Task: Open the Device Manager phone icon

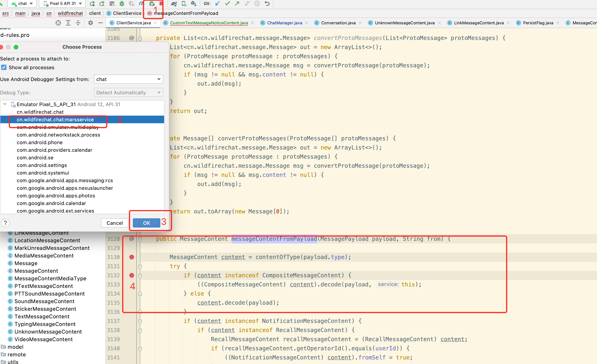Action: click(x=184, y=4)
